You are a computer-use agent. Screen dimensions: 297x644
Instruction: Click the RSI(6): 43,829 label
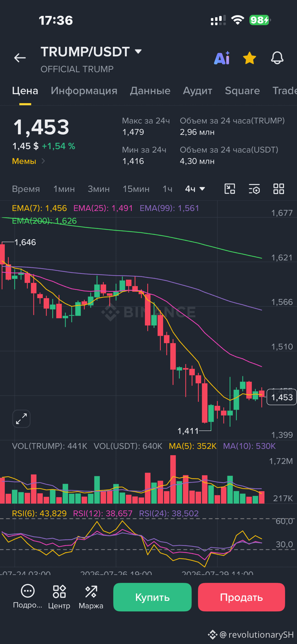39,514
